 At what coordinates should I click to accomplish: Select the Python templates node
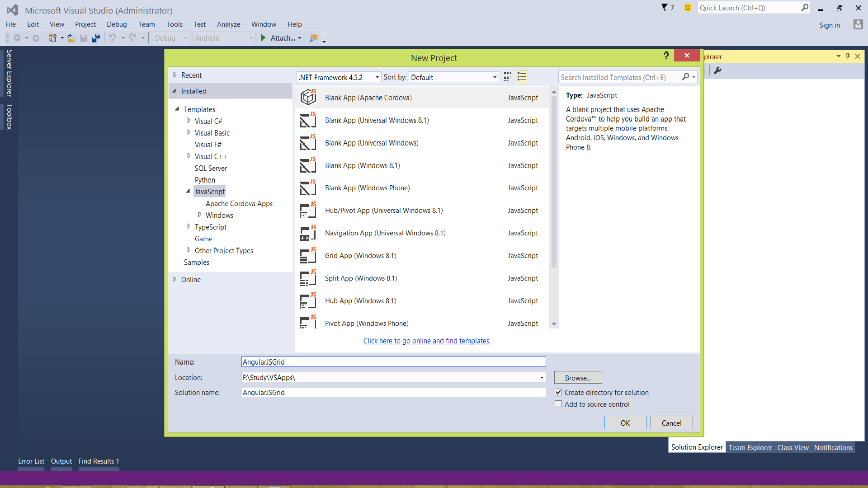pos(205,180)
